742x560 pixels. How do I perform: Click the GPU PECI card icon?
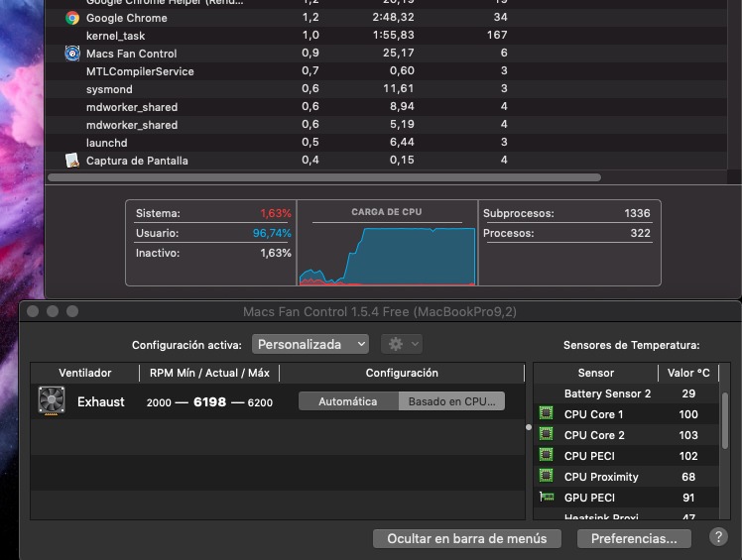point(546,498)
